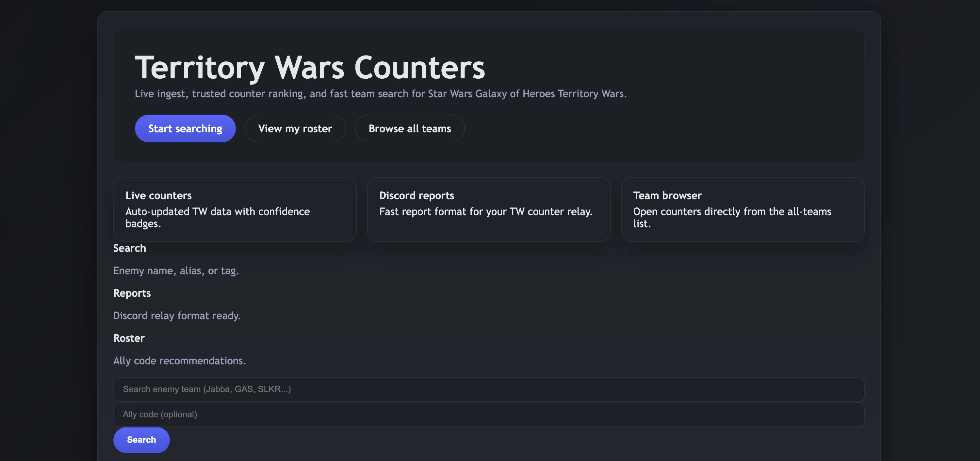Select the Search section heading

pos(129,248)
